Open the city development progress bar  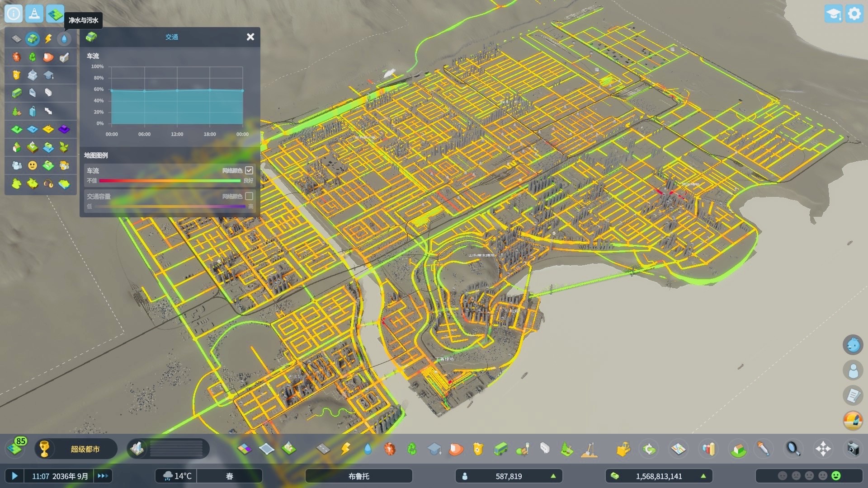click(x=168, y=449)
